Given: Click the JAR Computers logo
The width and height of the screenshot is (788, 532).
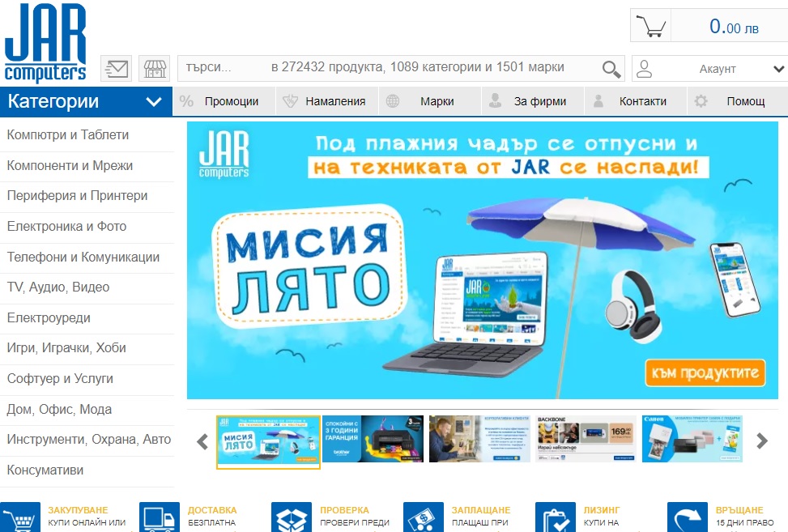Looking at the screenshot, I should click(45, 43).
